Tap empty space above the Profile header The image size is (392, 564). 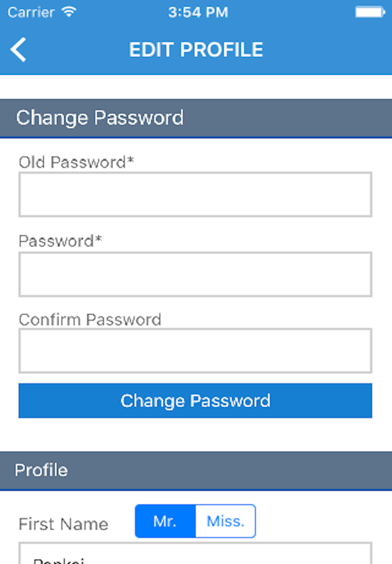point(196,435)
